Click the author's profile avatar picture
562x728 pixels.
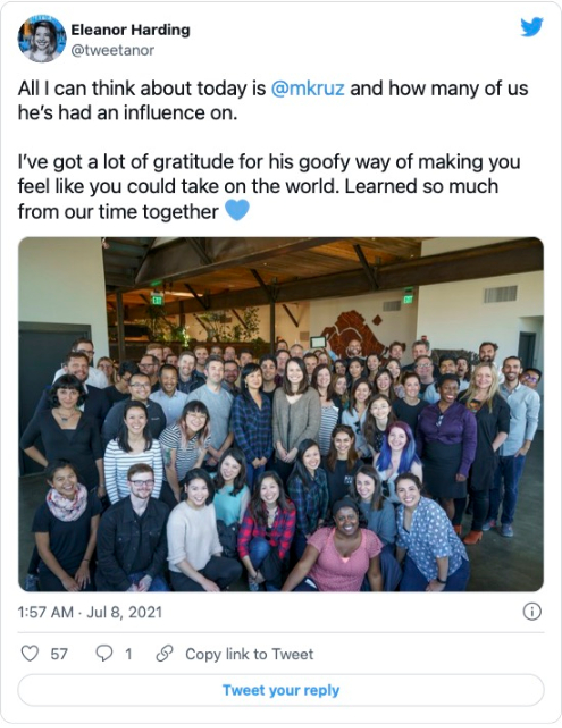pyautogui.click(x=40, y=39)
